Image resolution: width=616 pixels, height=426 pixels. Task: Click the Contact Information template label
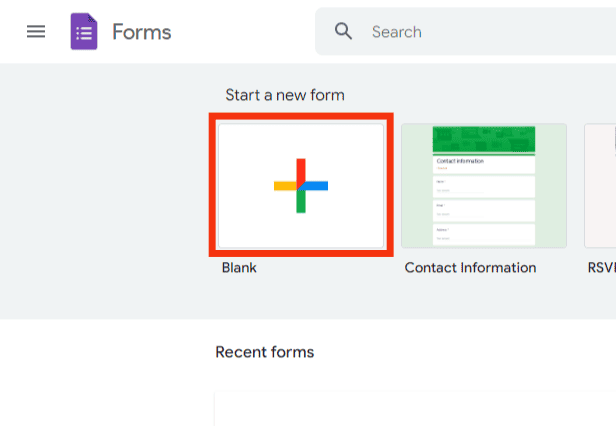point(470,268)
